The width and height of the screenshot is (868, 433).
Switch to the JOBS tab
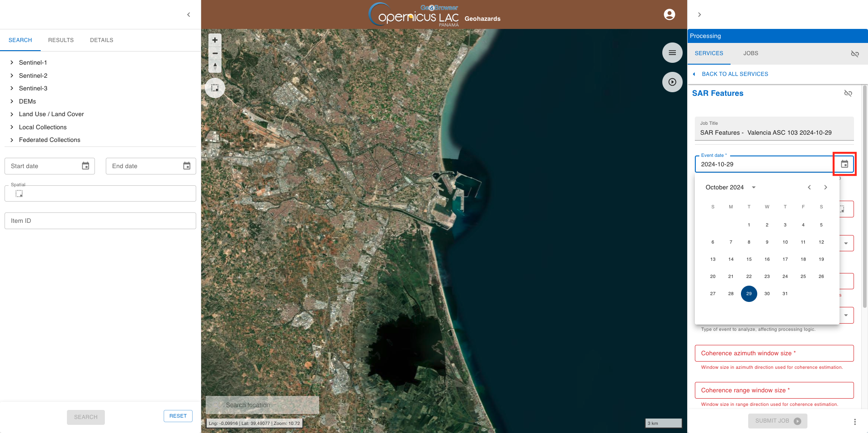click(750, 53)
